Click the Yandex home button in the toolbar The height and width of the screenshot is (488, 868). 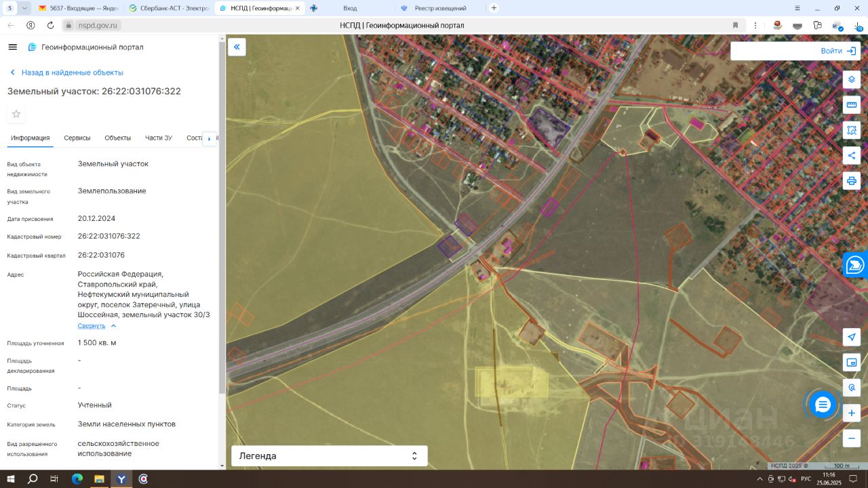tap(31, 25)
